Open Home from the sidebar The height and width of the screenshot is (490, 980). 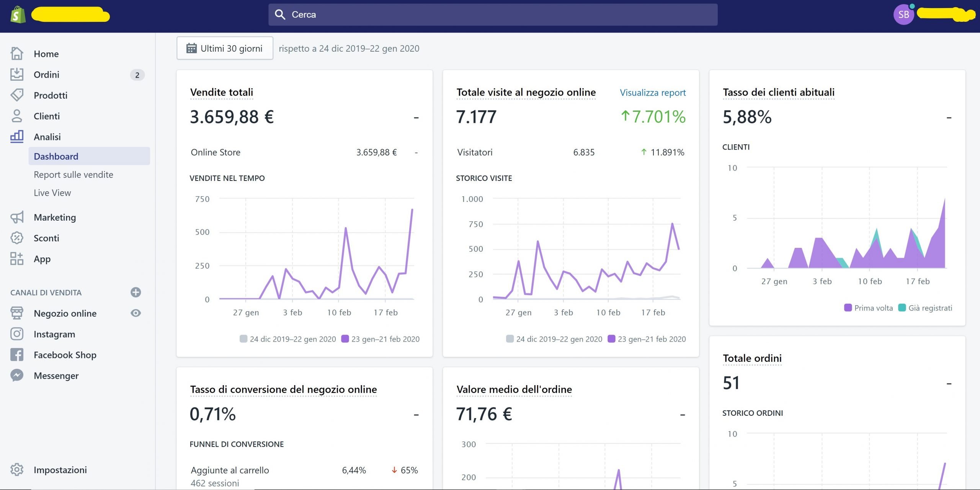click(46, 54)
